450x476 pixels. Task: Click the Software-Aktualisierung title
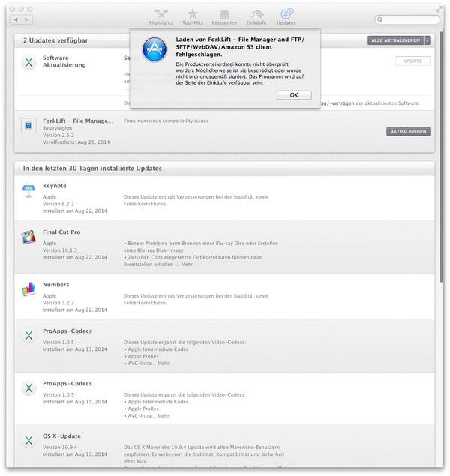point(64,61)
